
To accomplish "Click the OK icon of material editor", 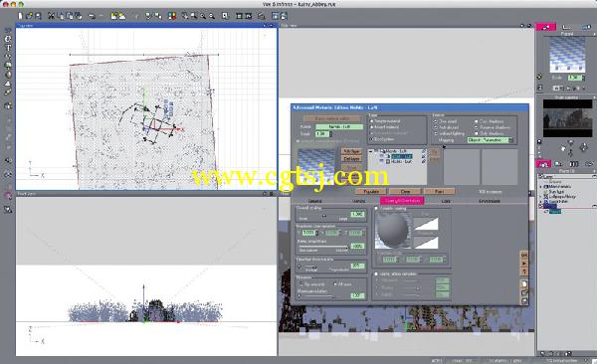I will pos(524,256).
